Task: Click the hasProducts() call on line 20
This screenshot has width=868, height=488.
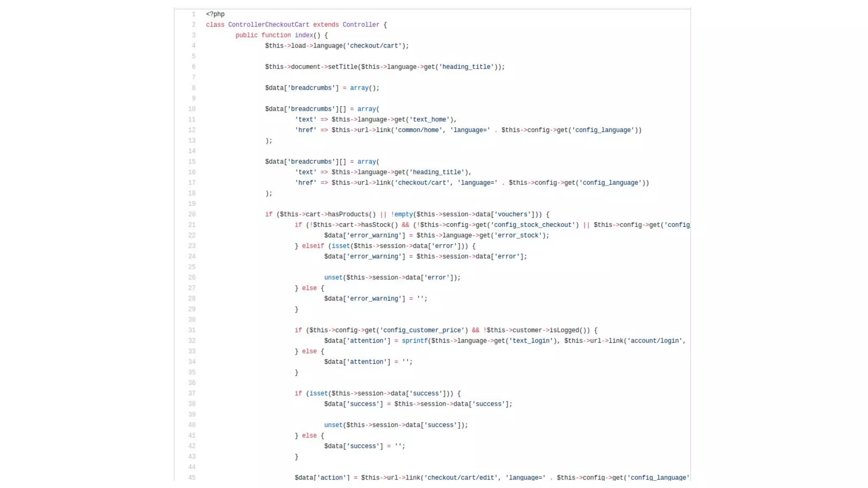Action: click(351, 214)
